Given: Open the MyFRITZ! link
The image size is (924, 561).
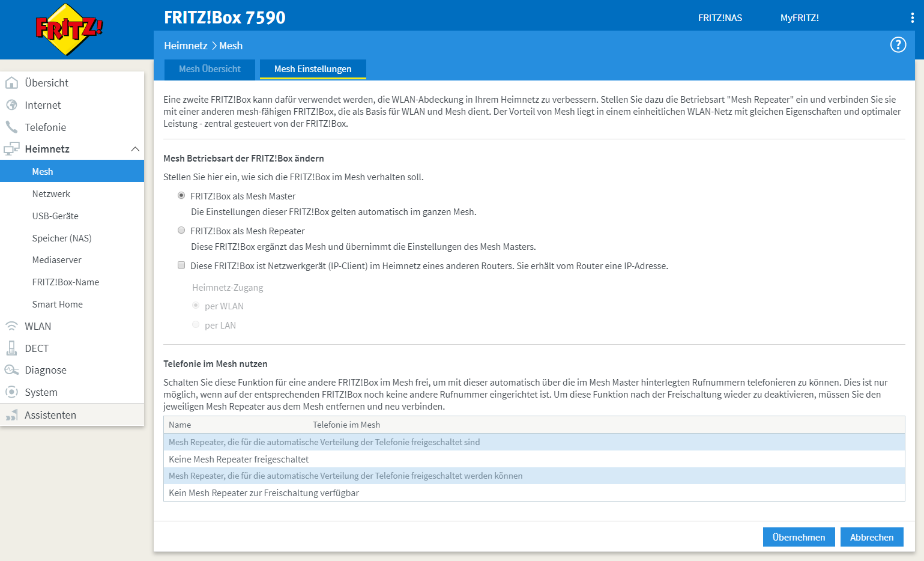Looking at the screenshot, I should [800, 18].
